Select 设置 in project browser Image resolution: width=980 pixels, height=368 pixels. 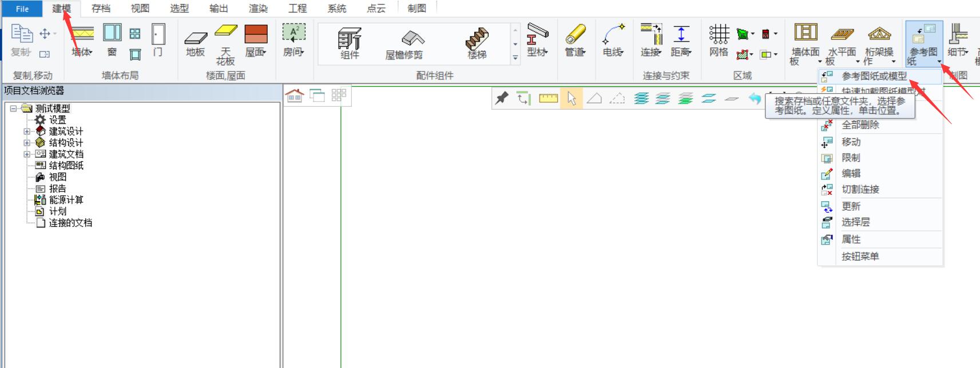57,119
